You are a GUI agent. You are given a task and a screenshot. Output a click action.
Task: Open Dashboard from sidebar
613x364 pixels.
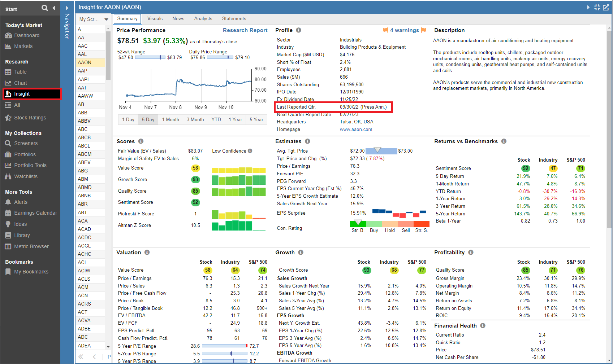[22, 35]
